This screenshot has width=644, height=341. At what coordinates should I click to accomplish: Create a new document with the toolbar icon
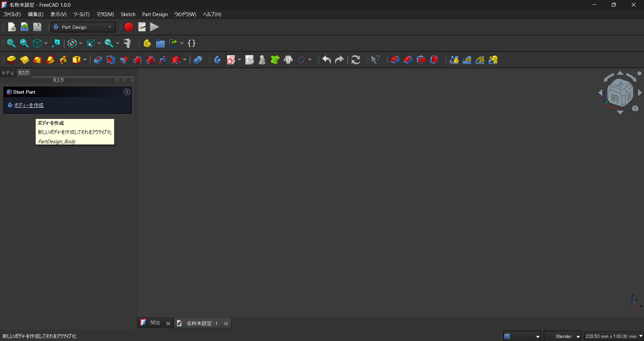coord(12,27)
